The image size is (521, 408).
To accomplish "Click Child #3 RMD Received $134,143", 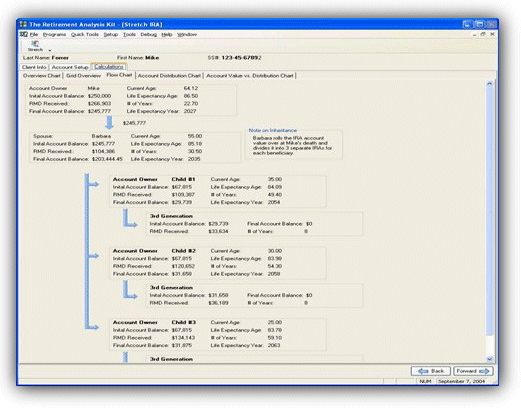I will pos(183,338).
